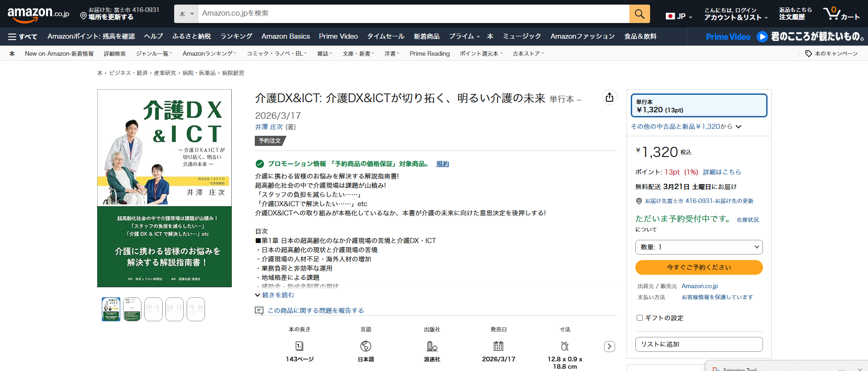The height and width of the screenshot is (371, 868).
Task: Click the green promotion checkmark icon
Action: 260,164
